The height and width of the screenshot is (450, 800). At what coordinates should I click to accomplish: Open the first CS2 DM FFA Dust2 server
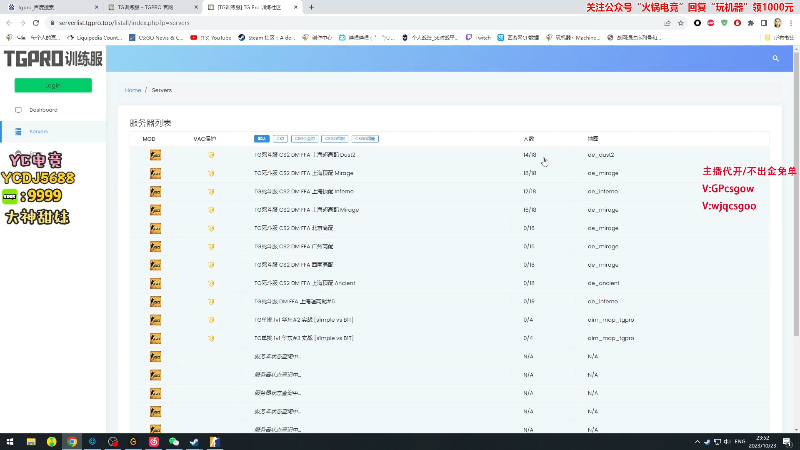tap(305, 155)
